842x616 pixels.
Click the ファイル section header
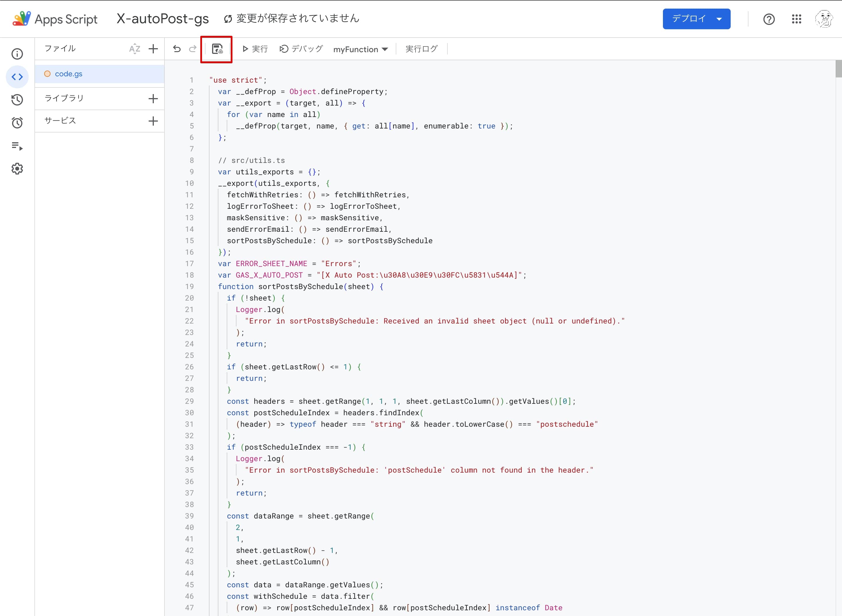point(60,48)
